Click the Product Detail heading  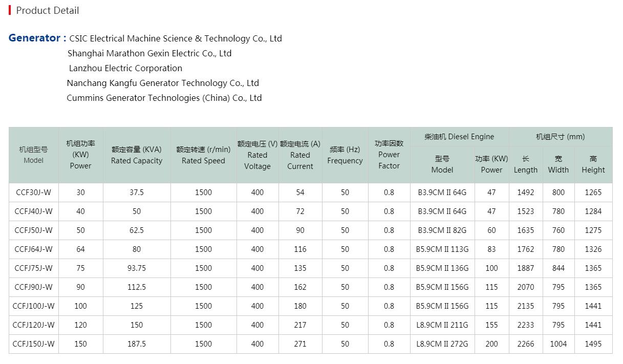click(47, 10)
